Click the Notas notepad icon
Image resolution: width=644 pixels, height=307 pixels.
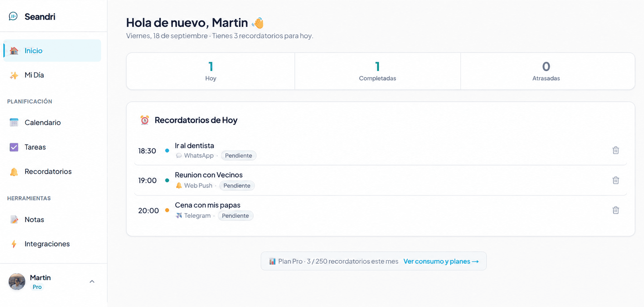[x=14, y=220]
